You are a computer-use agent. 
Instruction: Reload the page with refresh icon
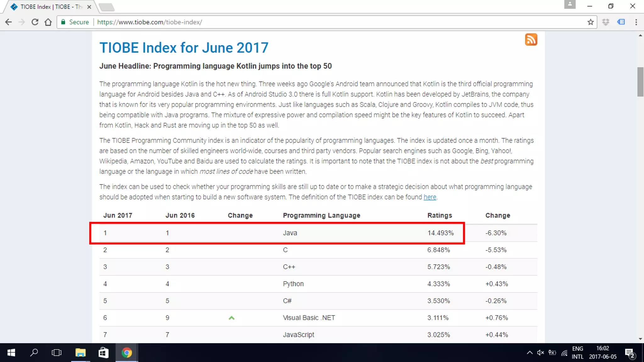35,22
